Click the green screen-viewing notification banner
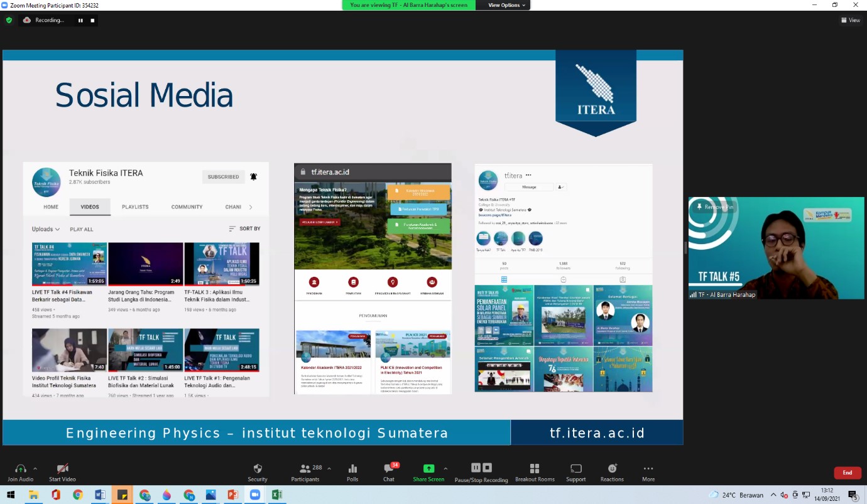Viewport: 867px width, 504px height. [408, 5]
